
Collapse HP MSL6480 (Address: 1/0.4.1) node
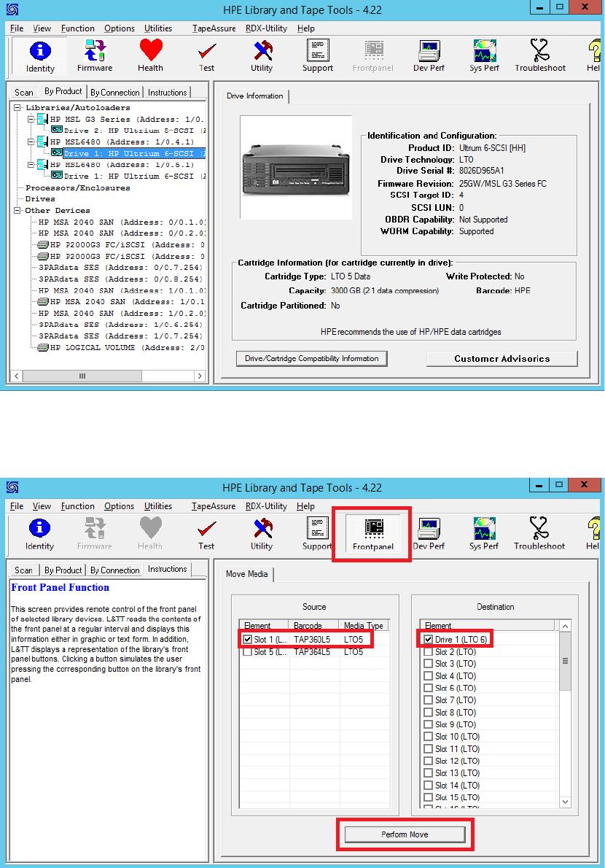click(31, 142)
